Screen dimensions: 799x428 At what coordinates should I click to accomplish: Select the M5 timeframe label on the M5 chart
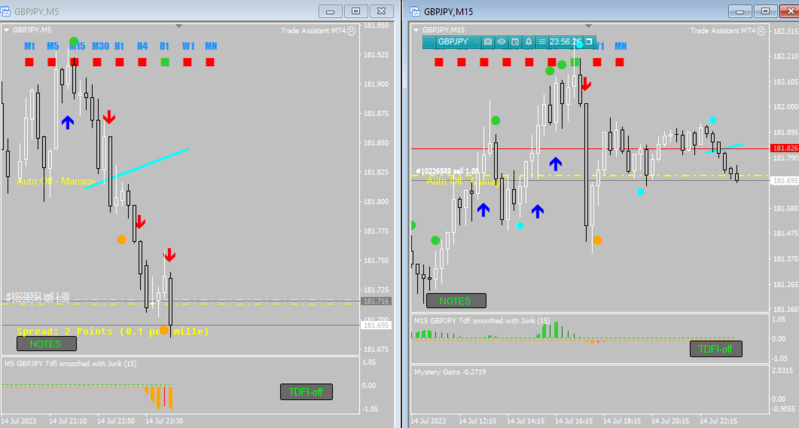(x=52, y=46)
